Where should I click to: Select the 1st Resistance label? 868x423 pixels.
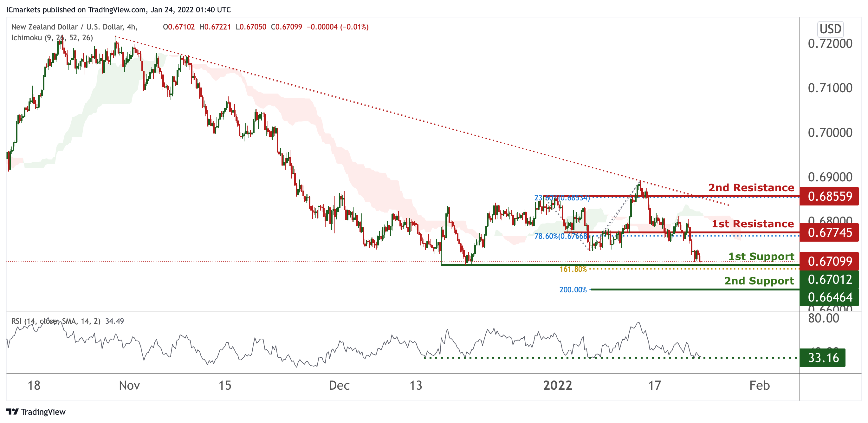753,224
